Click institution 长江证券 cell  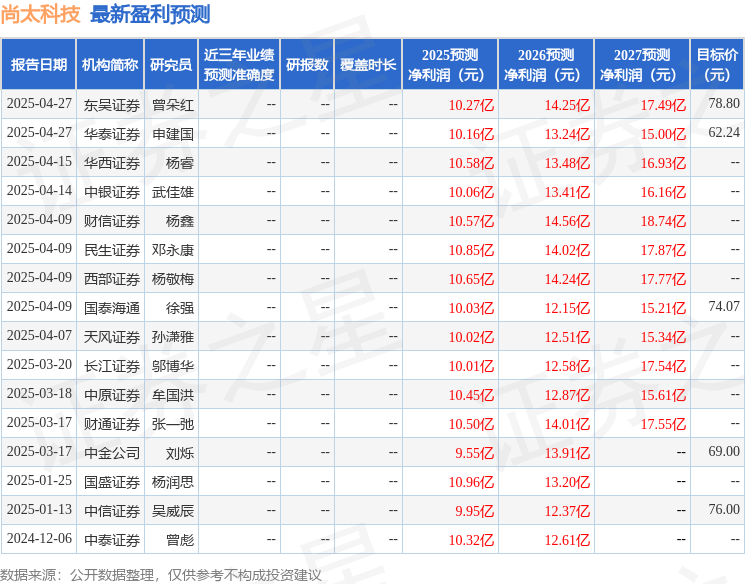(x=112, y=366)
